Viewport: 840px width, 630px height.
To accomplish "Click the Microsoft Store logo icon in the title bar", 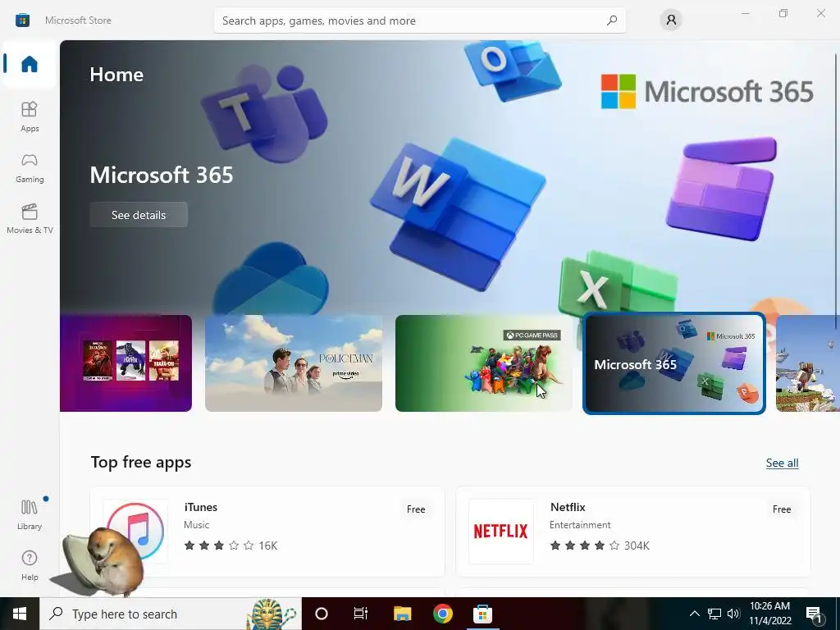I will 22,21.
